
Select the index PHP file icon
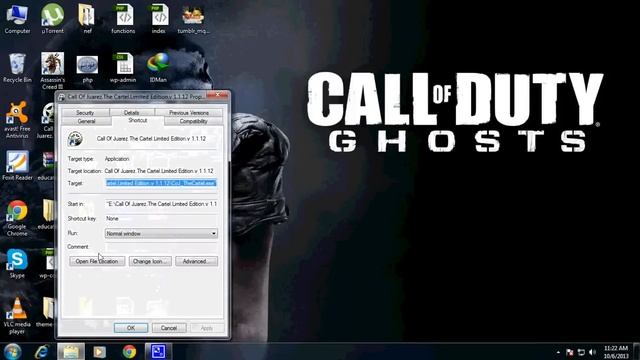point(159,20)
